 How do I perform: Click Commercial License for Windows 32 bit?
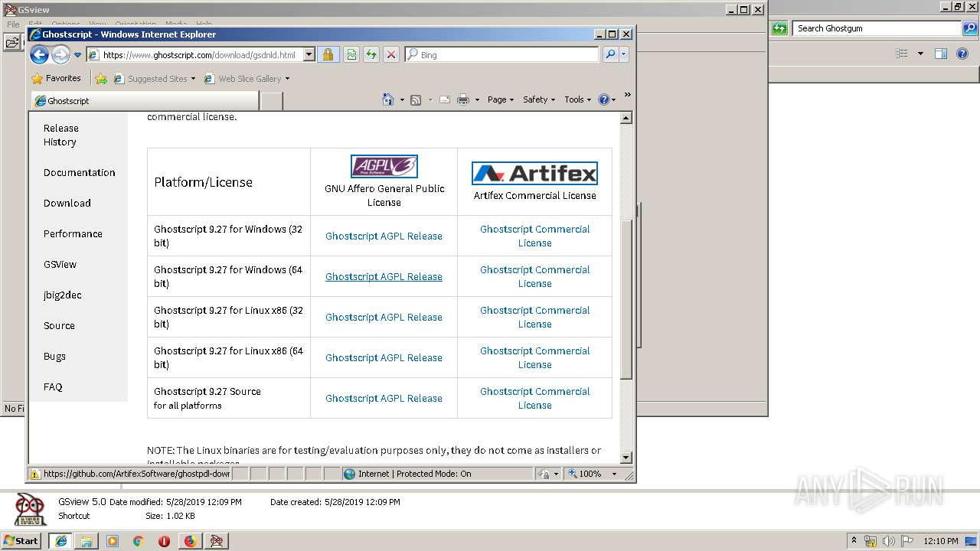click(534, 236)
